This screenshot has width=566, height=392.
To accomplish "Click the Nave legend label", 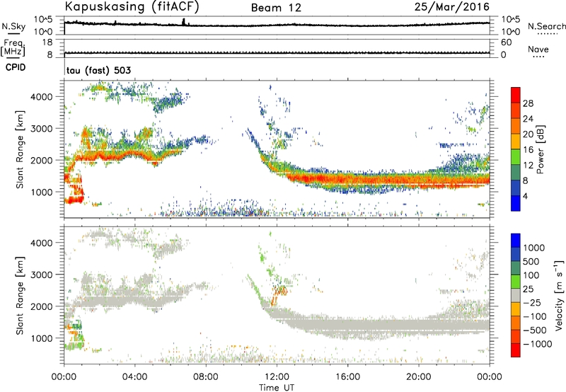I will pos(538,49).
